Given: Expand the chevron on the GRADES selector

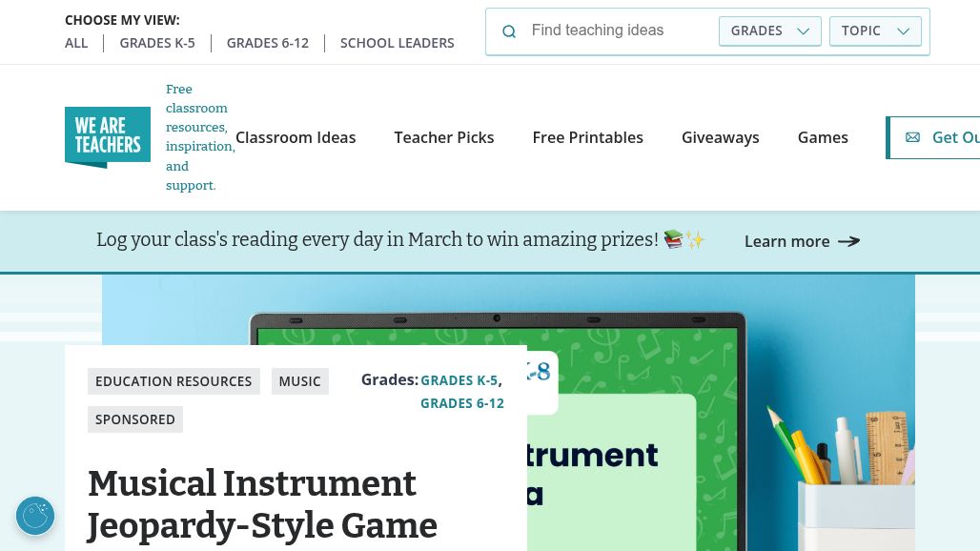Looking at the screenshot, I should [803, 31].
